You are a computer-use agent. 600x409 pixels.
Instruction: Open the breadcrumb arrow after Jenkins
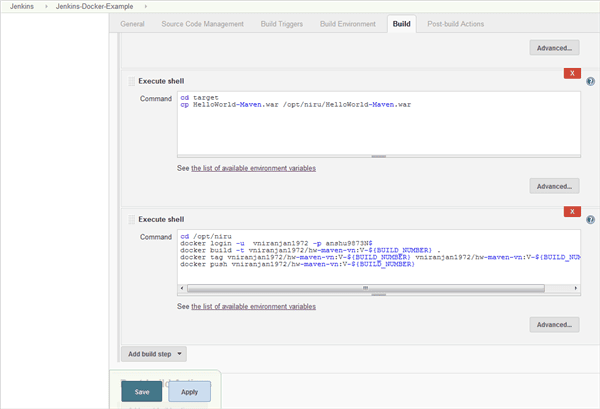point(48,7)
